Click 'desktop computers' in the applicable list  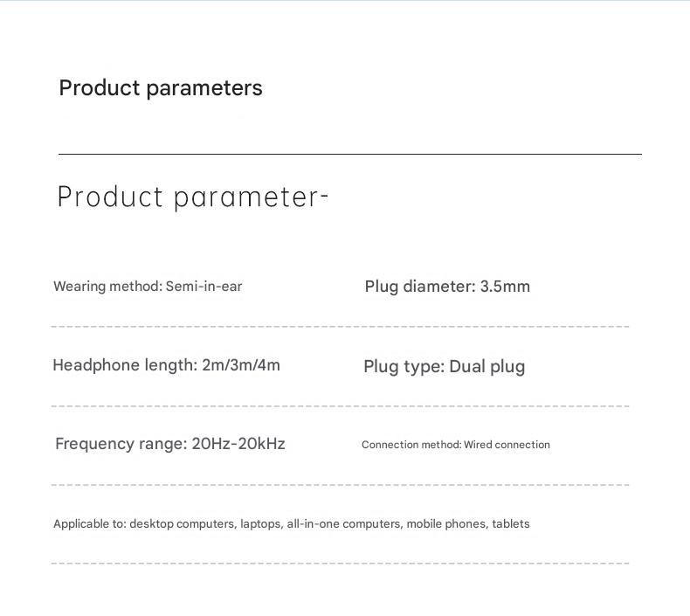tap(182, 524)
